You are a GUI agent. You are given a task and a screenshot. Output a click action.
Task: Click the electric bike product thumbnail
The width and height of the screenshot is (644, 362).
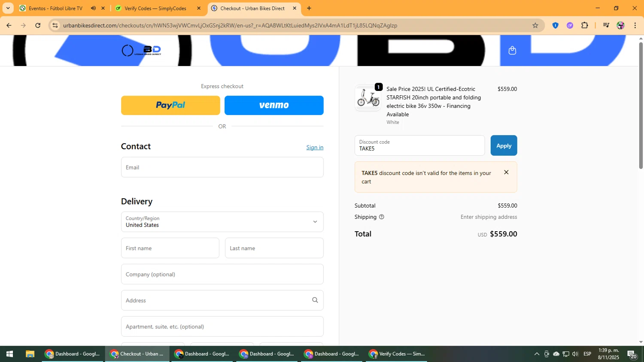coord(368,98)
